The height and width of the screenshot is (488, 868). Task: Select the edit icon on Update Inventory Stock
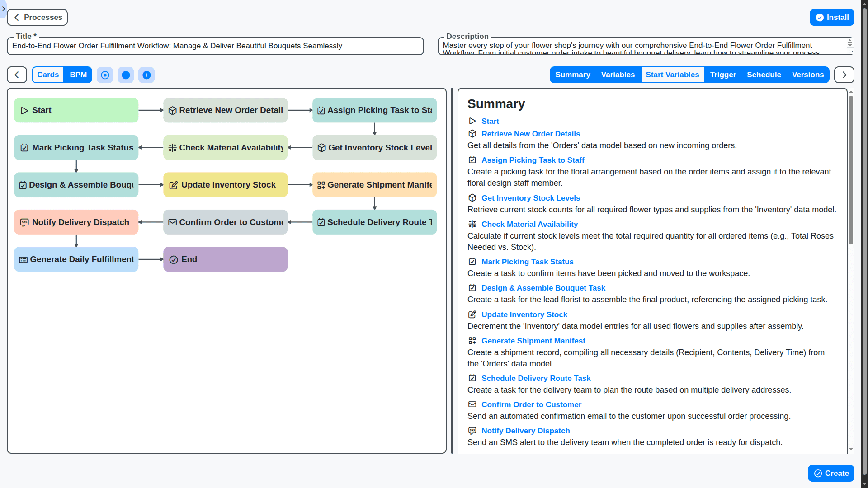(x=173, y=184)
